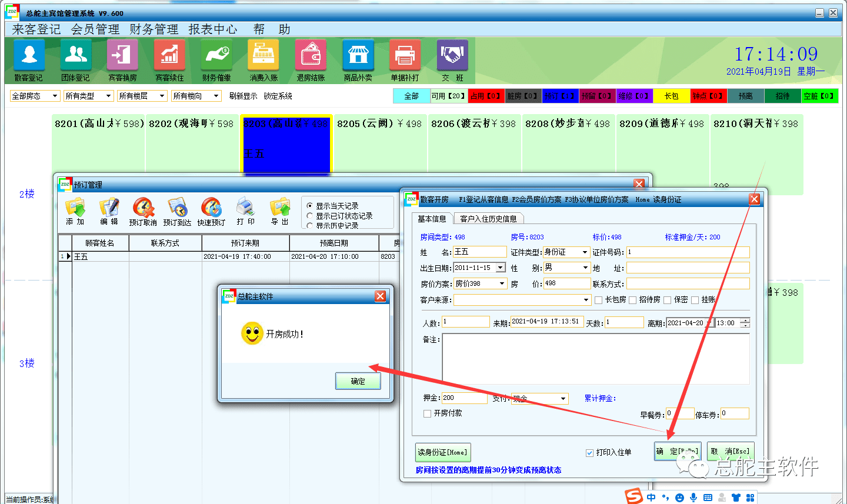The width and height of the screenshot is (847, 504).
Task: Open 客户来源 dropdown
Action: click(586, 300)
